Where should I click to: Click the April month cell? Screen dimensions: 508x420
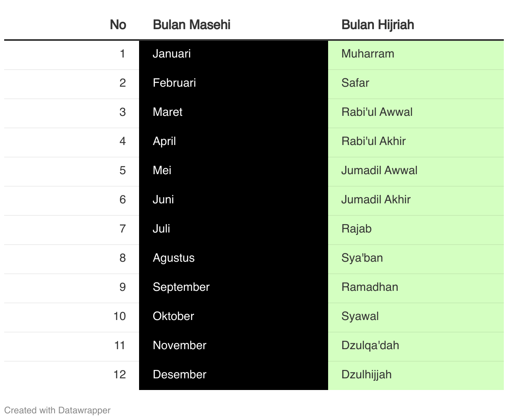[x=164, y=141]
